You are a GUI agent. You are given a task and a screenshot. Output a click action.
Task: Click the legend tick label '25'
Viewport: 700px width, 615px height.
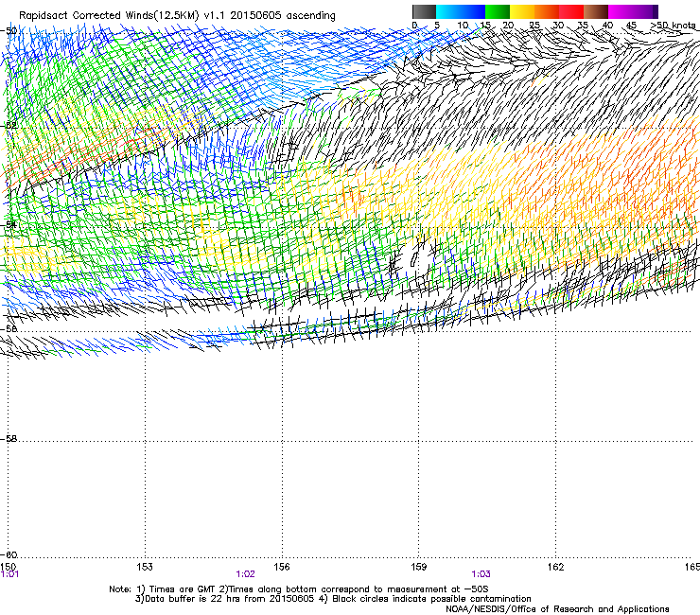(x=534, y=25)
